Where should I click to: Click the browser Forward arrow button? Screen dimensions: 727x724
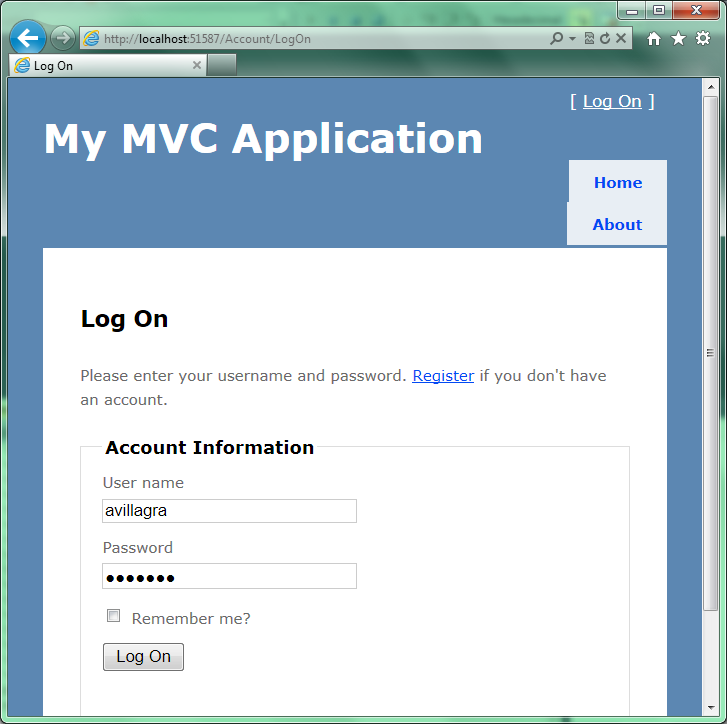[63, 38]
